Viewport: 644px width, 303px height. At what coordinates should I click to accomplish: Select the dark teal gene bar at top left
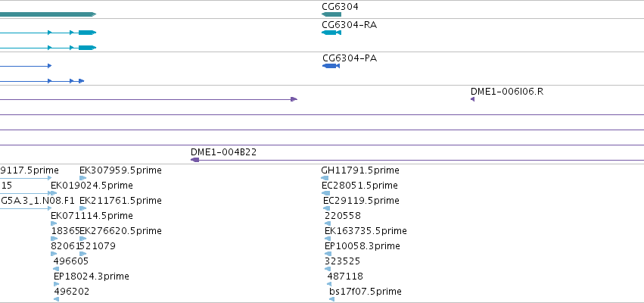48,14
